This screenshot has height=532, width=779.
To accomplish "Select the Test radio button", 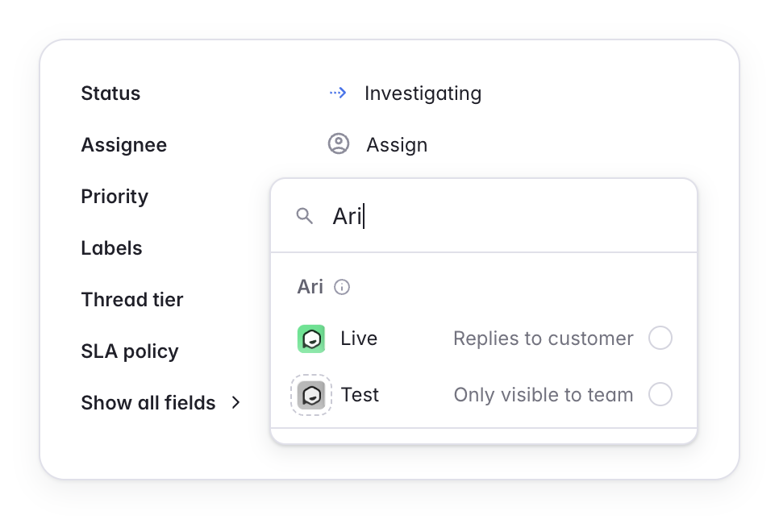I will [660, 394].
